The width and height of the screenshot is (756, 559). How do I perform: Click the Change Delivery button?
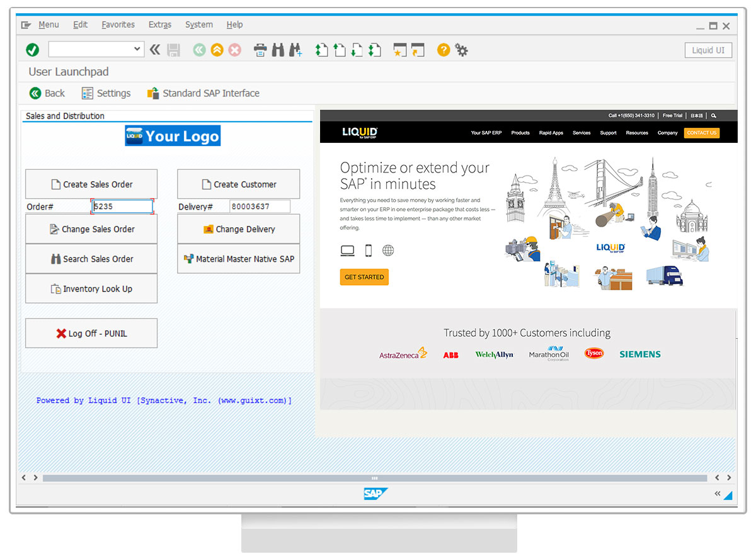pos(238,229)
